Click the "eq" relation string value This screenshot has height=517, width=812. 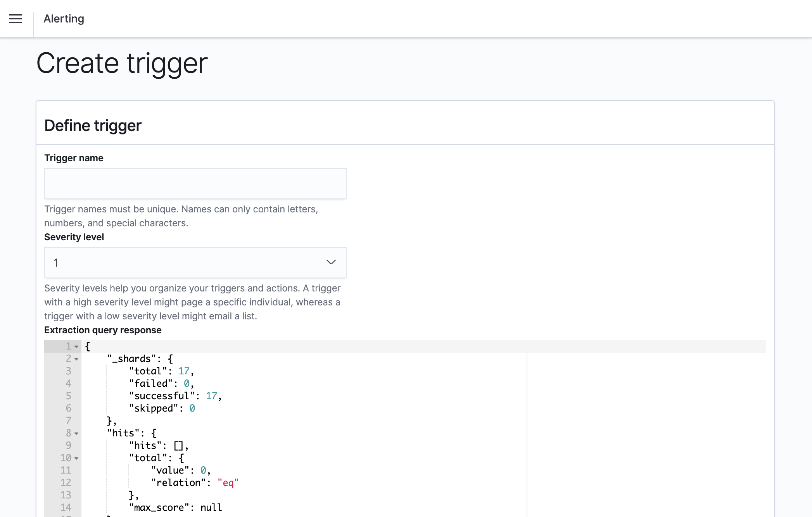click(228, 483)
